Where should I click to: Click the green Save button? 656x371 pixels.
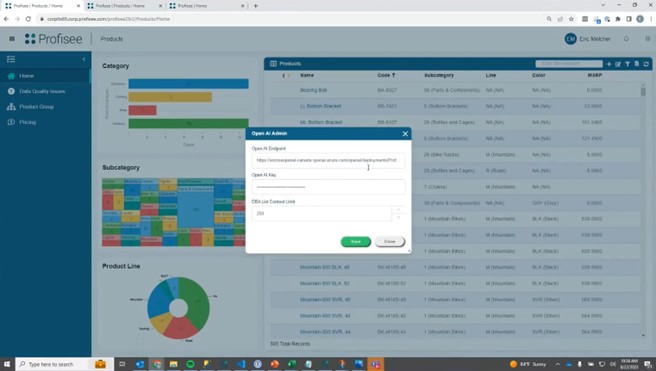(x=356, y=241)
